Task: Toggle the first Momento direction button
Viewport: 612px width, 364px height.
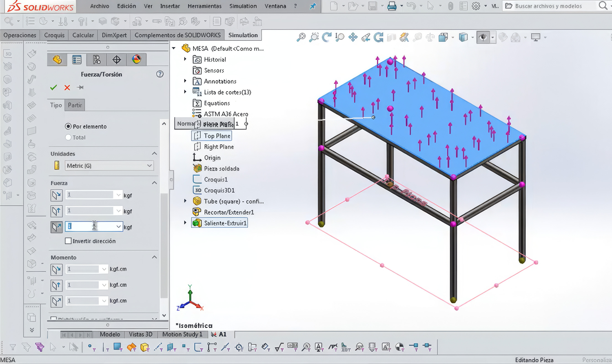Action: tap(56, 270)
